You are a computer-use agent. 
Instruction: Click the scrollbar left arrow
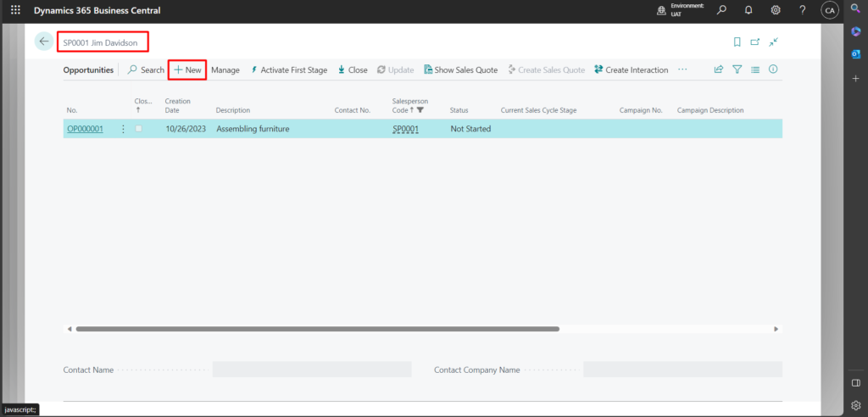point(70,329)
